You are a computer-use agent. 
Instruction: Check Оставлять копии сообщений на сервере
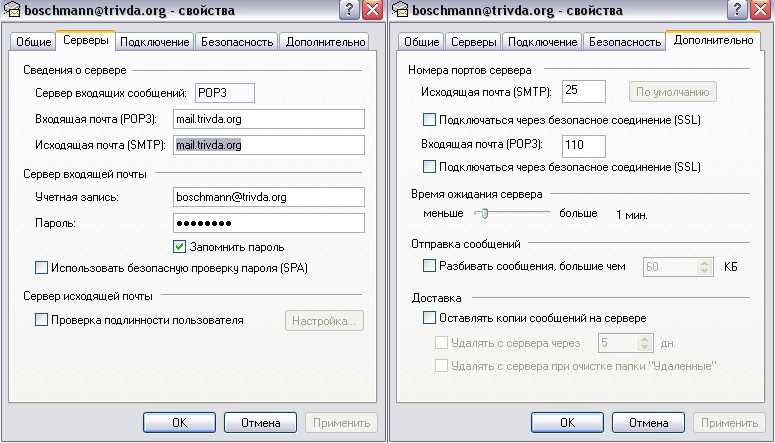[430, 318]
